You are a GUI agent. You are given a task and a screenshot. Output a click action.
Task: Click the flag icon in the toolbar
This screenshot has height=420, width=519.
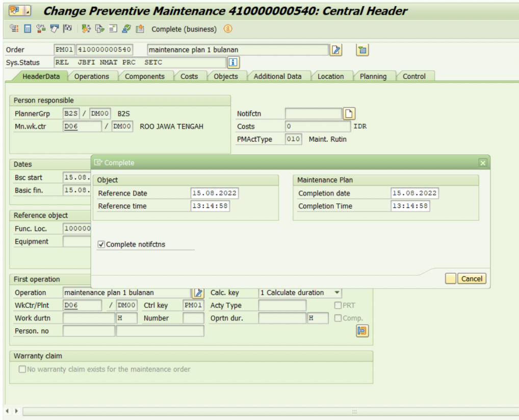pyautogui.click(x=68, y=29)
